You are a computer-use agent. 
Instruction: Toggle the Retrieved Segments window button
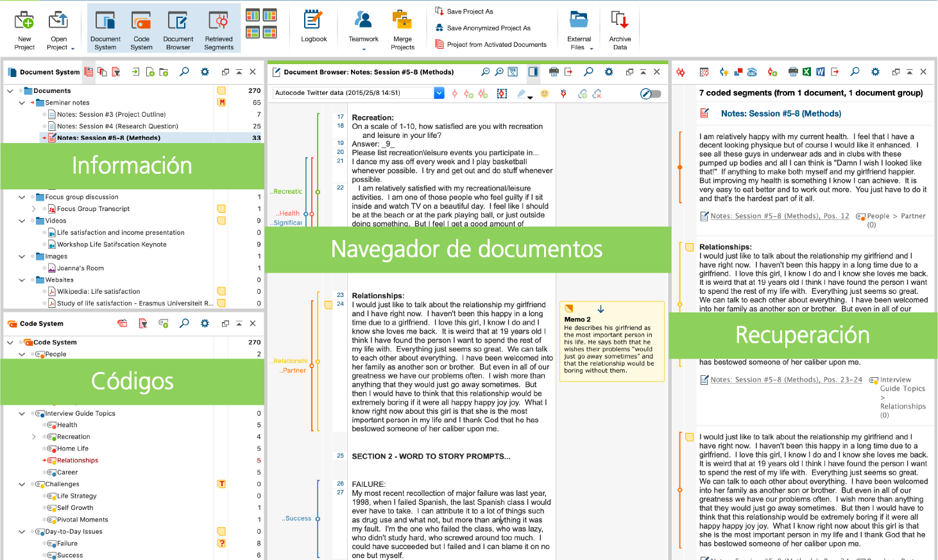(219, 30)
